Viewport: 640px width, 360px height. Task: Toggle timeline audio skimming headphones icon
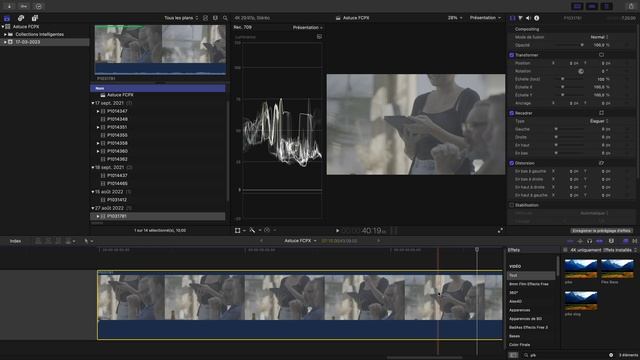pyautogui.click(x=589, y=241)
